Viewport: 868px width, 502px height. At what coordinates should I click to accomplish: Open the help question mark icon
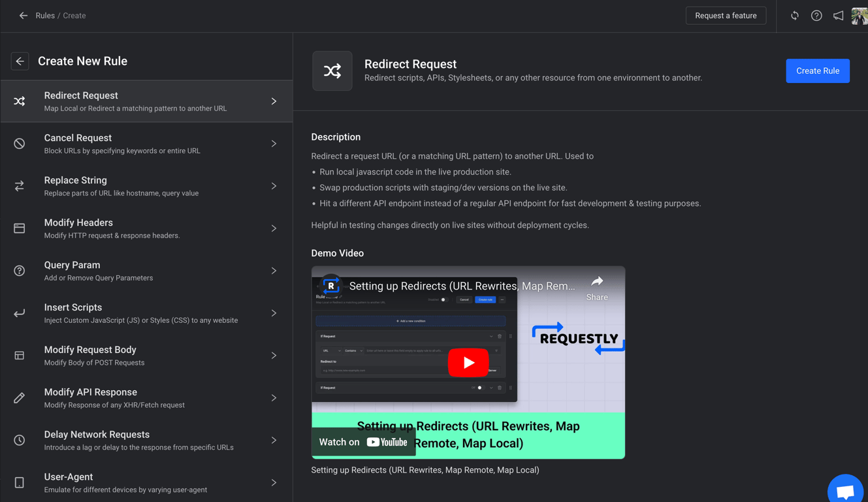click(x=816, y=16)
